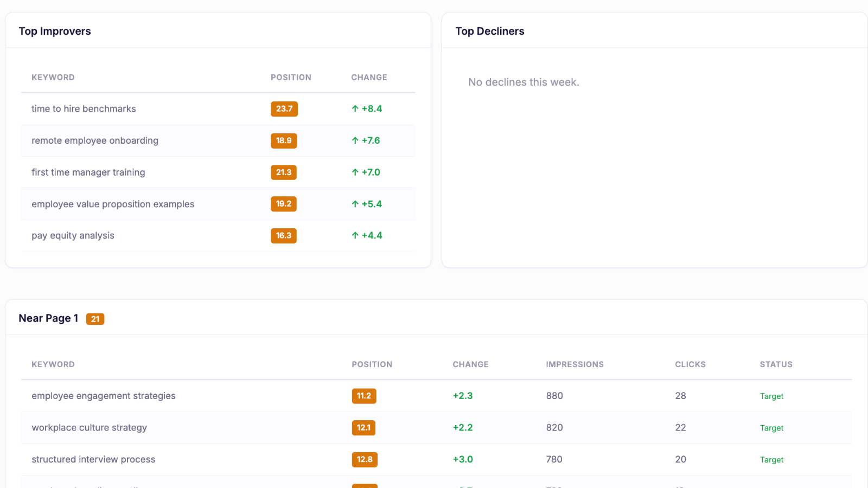Click the up arrow icon beside +7.6
Viewport: 868px width, 488px height.
[355, 140]
